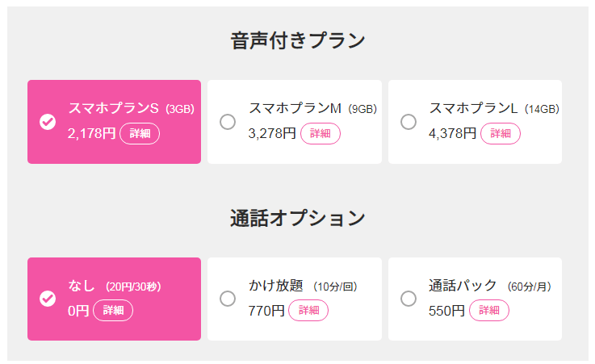This screenshot has width=595, height=364.
Task: Click the スマホプランL (14GB) plan label
Action: coord(494,108)
